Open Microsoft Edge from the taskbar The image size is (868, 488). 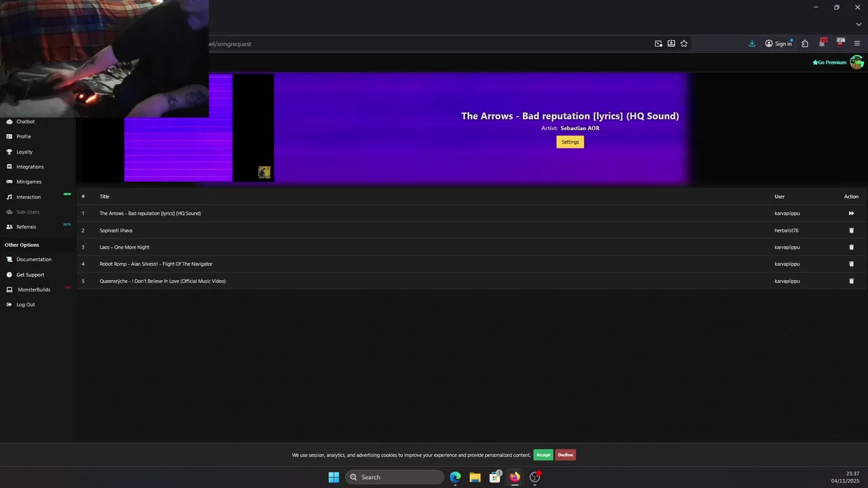point(455,477)
